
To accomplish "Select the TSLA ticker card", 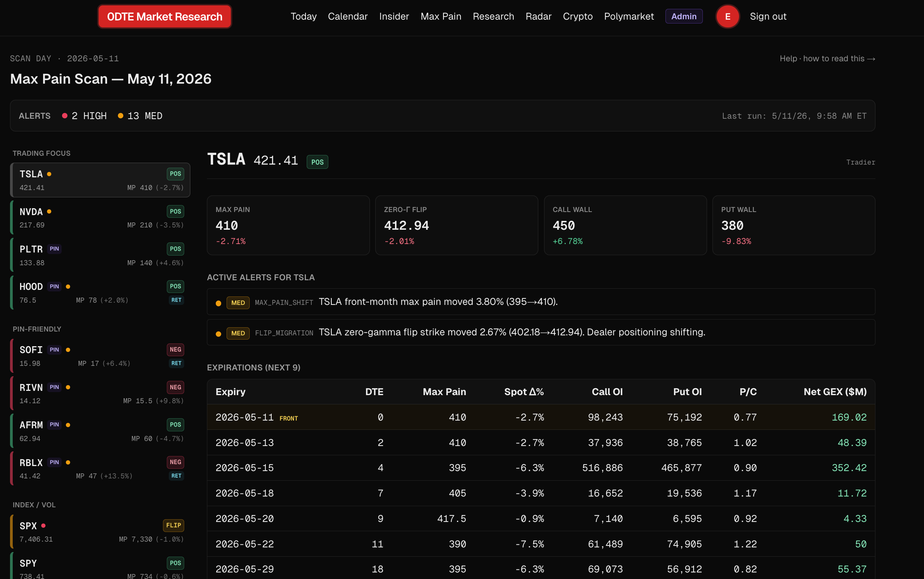I will [x=100, y=180].
